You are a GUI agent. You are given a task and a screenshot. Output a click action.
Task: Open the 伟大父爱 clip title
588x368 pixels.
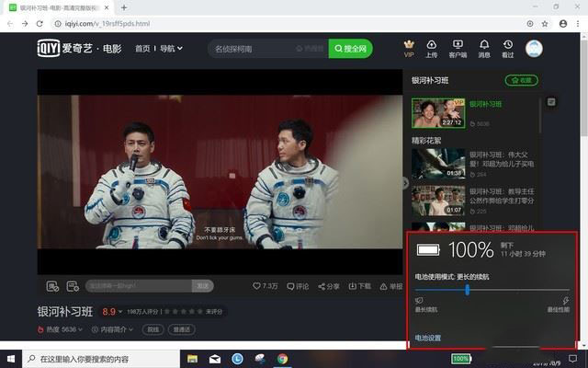(502, 159)
